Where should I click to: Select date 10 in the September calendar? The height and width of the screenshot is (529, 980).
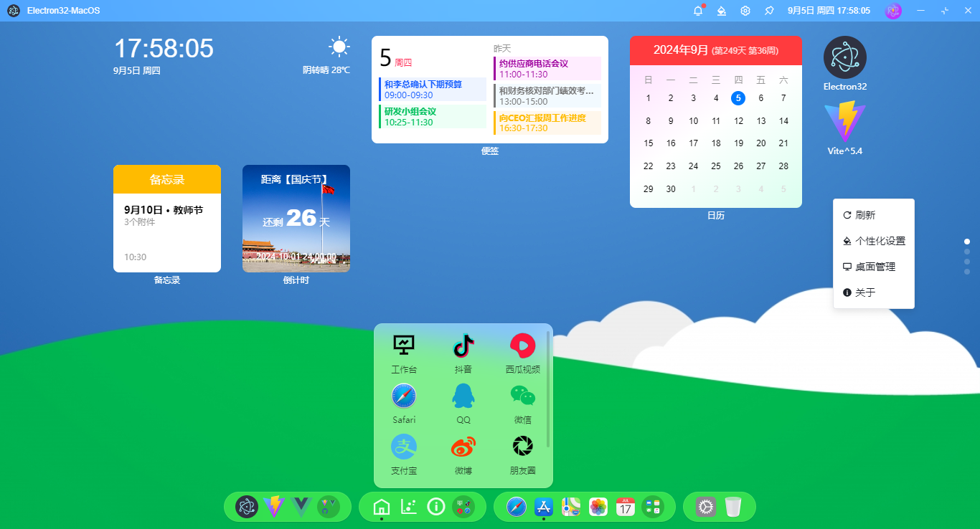[693, 120]
